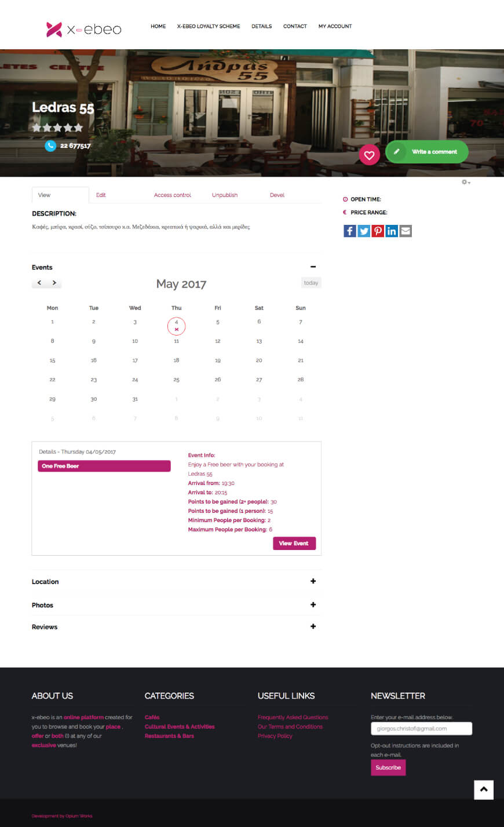This screenshot has width=504, height=827.
Task: Share on LinkedIn icon
Action: tap(392, 231)
